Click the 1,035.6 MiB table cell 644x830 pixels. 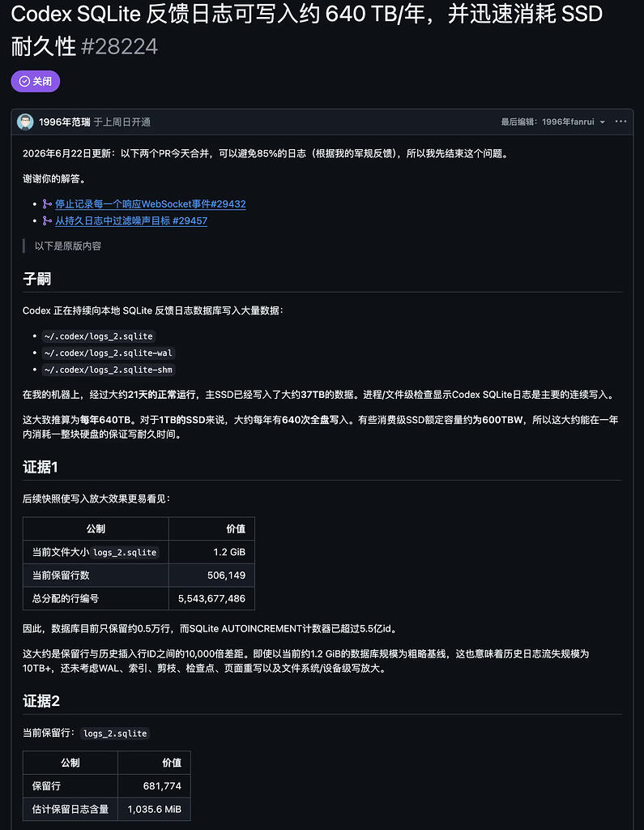(154, 810)
